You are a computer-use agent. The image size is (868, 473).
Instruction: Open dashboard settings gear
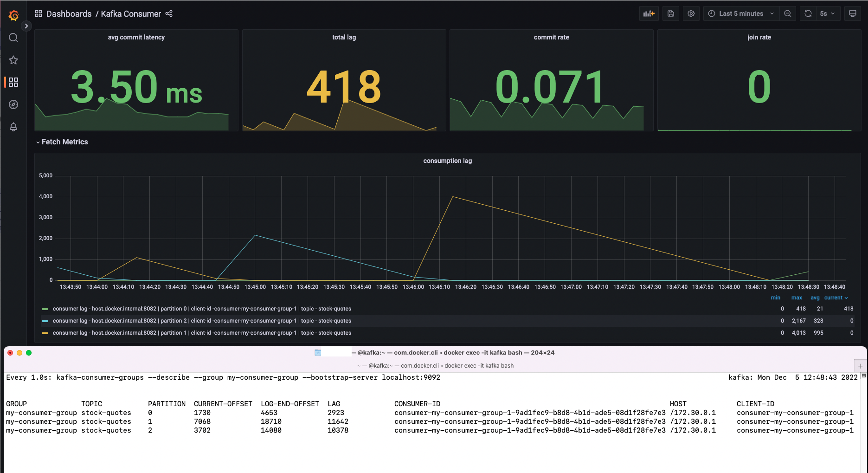[x=691, y=13]
